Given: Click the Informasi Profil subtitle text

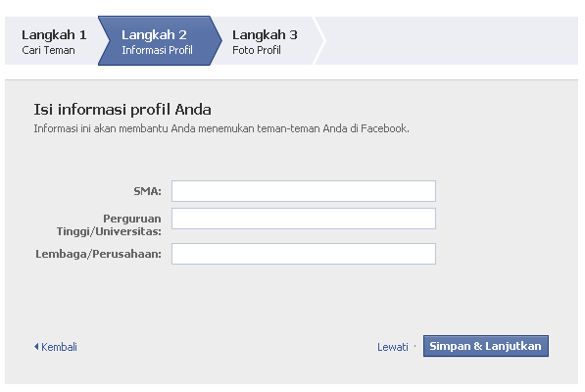Looking at the screenshot, I should [x=157, y=50].
